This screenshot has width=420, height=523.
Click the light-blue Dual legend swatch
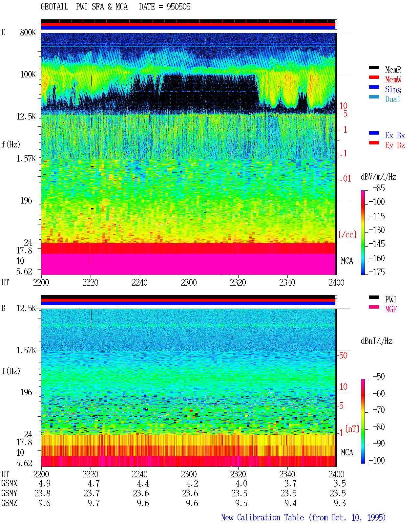(374, 97)
